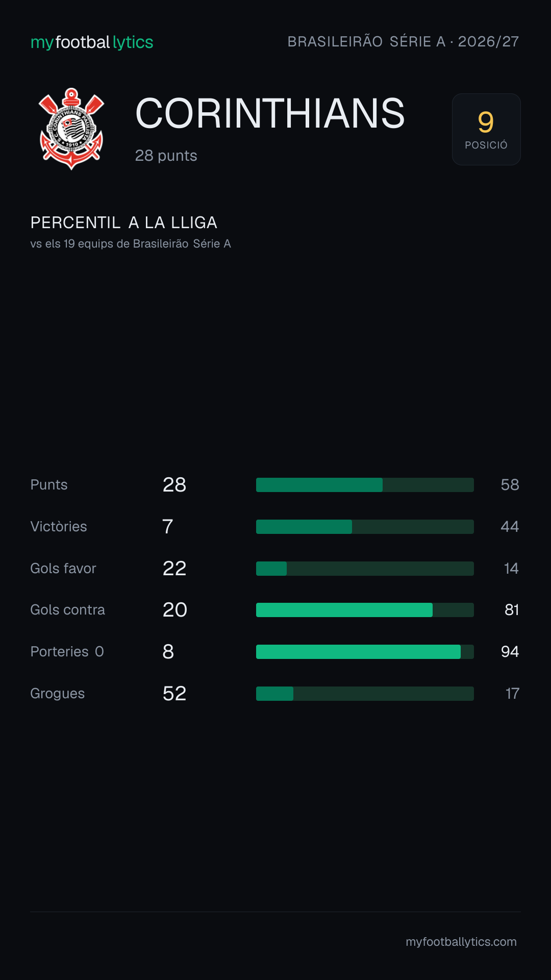
Task: Open the myfootballytics.com footer link
Action: coord(461,942)
